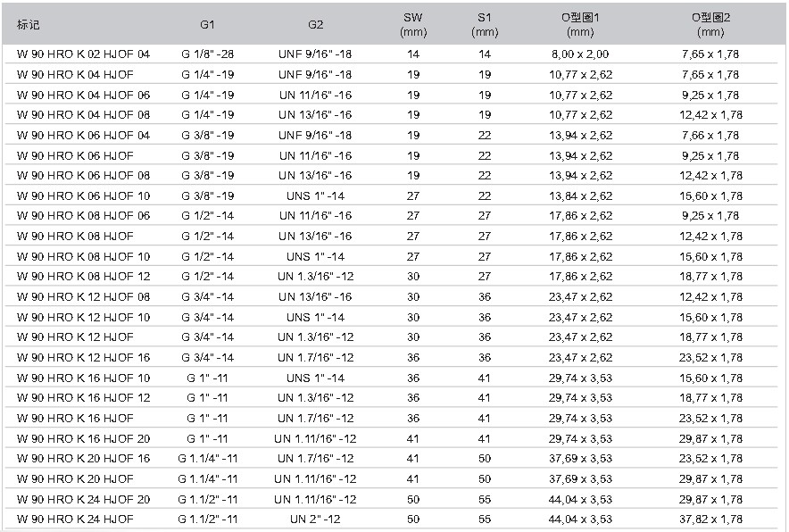Click the 8,00 x 2,00 cell
Screen dimensions: 789x532
(580, 54)
